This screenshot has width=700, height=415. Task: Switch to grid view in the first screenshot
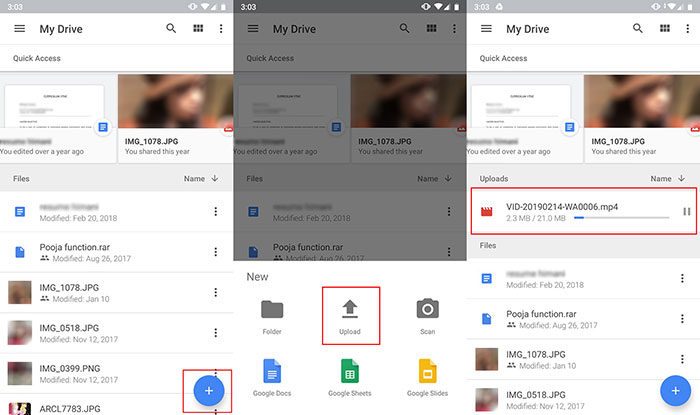pyautogui.click(x=198, y=29)
